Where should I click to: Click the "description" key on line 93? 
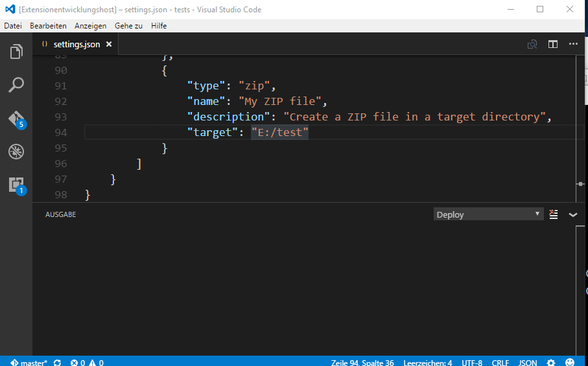click(x=229, y=117)
